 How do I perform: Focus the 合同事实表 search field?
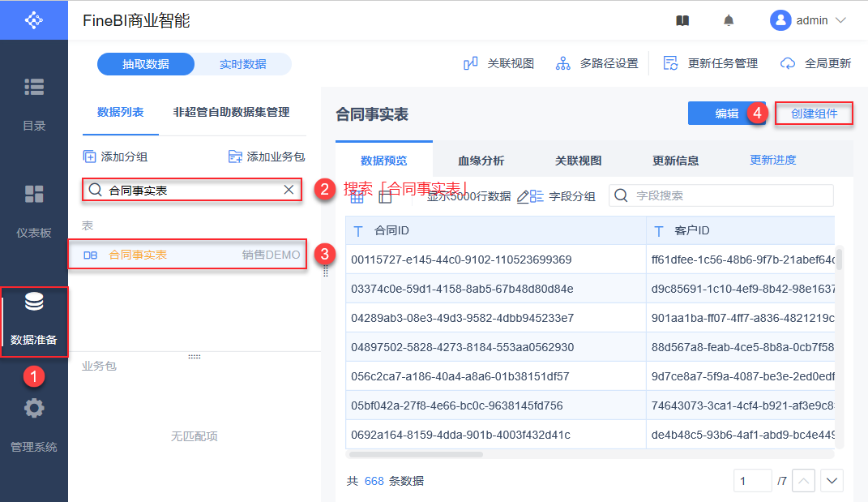coord(192,190)
